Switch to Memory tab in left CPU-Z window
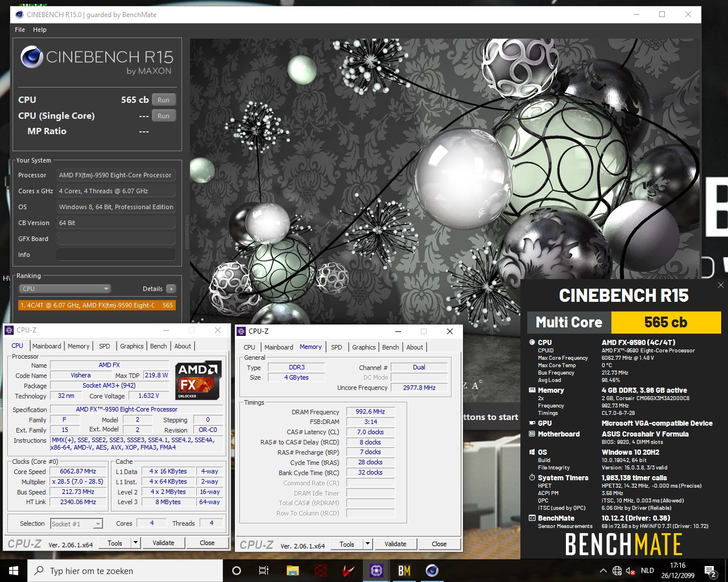The height and width of the screenshot is (582, 728). tap(78, 346)
